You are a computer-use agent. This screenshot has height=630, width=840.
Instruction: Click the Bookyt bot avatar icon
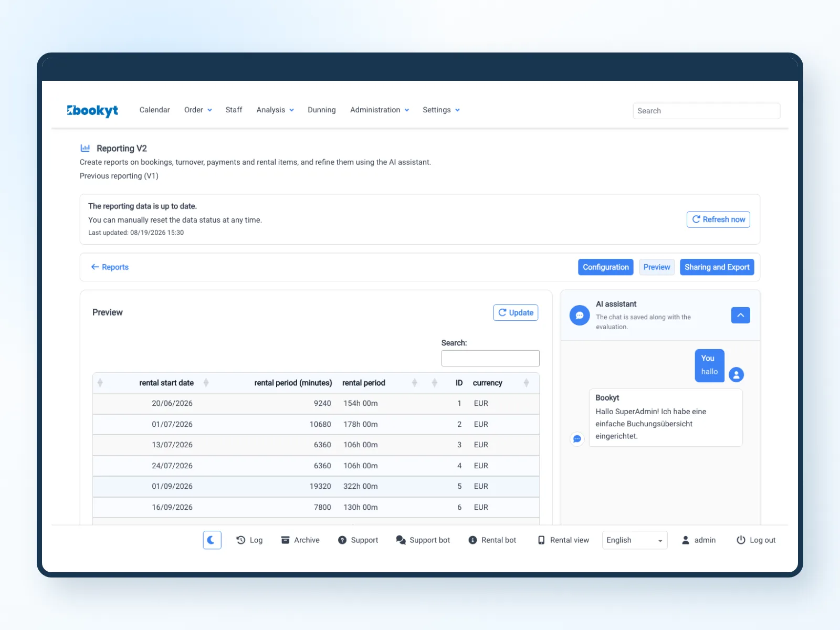click(x=577, y=439)
